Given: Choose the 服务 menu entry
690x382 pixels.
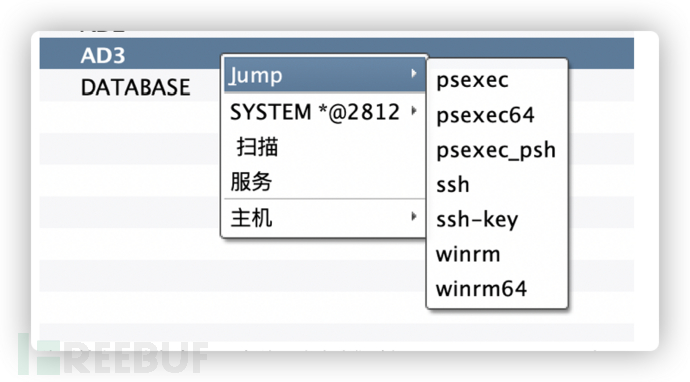Looking at the screenshot, I should [324, 181].
